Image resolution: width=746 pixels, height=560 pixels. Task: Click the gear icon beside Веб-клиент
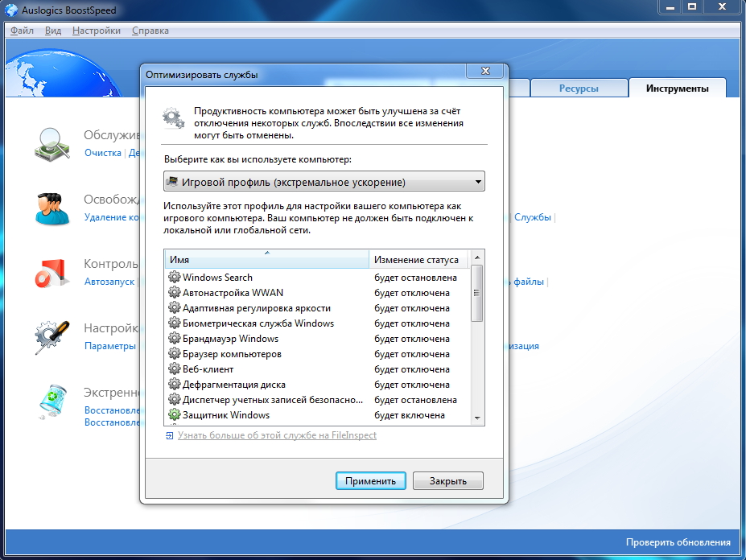tap(175, 369)
